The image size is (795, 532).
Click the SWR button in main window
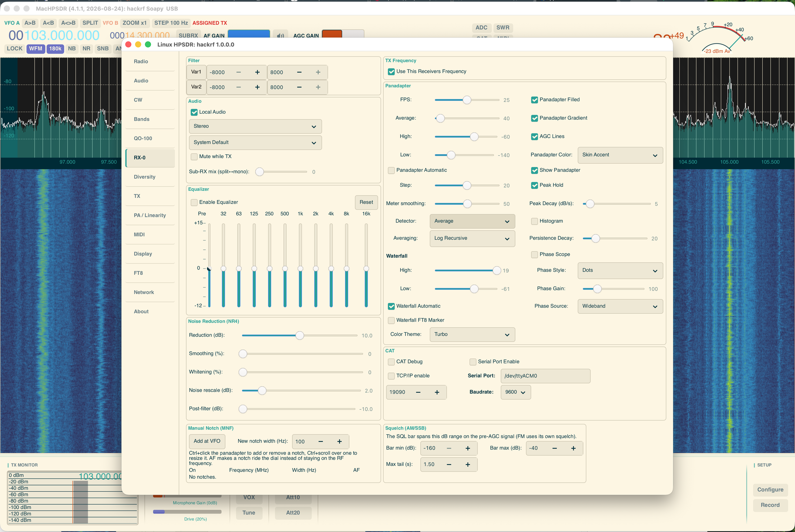(503, 28)
